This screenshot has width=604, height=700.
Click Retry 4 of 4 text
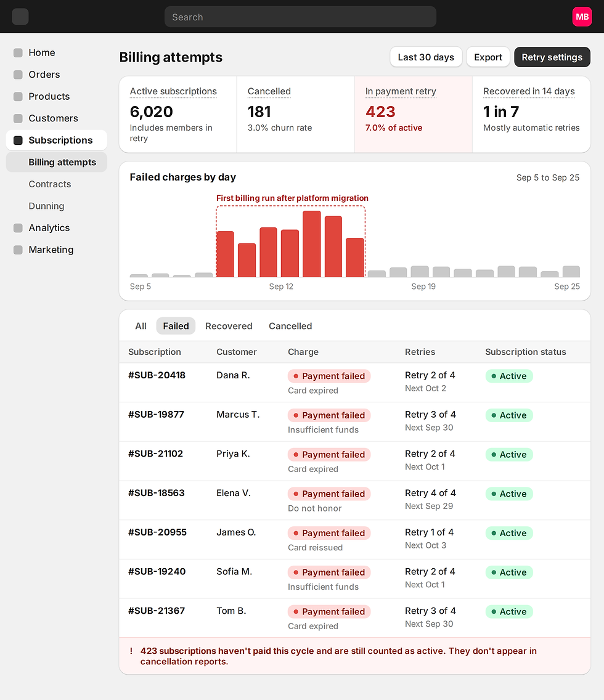tap(430, 493)
